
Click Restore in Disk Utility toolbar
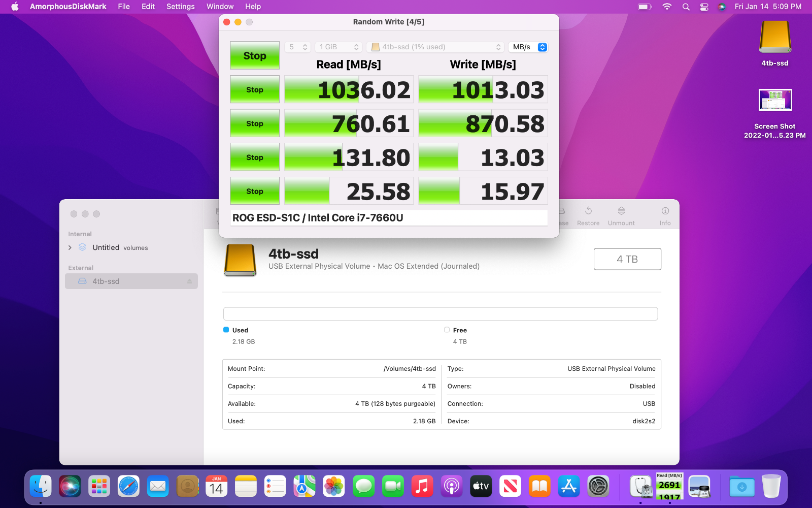[x=588, y=216]
